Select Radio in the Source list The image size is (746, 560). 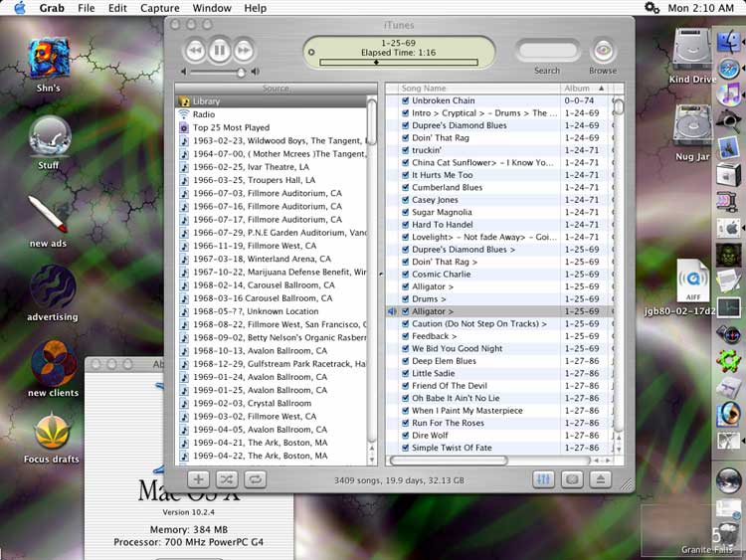click(272, 114)
